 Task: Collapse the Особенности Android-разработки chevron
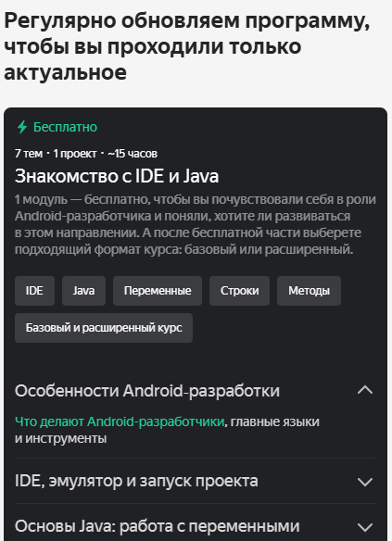coord(365,390)
